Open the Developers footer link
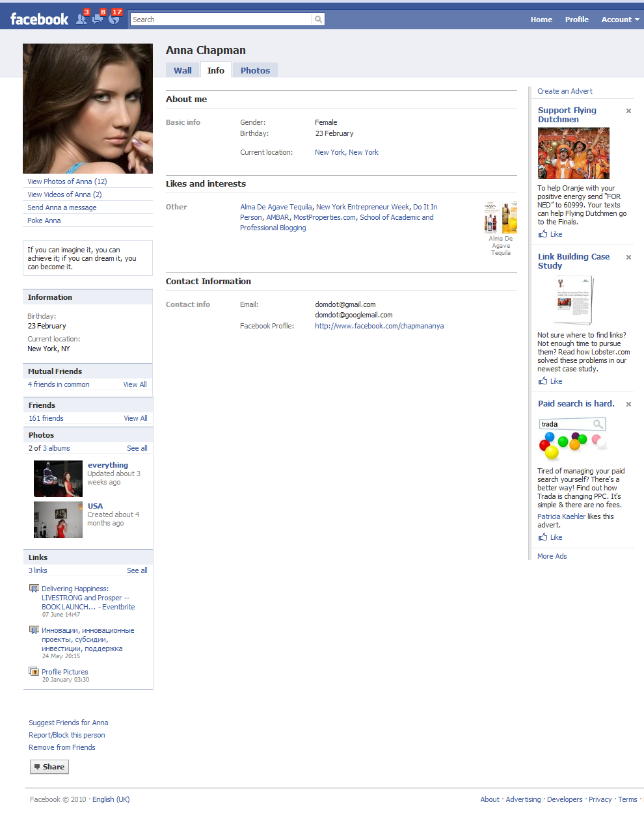Image resolution: width=644 pixels, height=813 pixels. pos(565,799)
